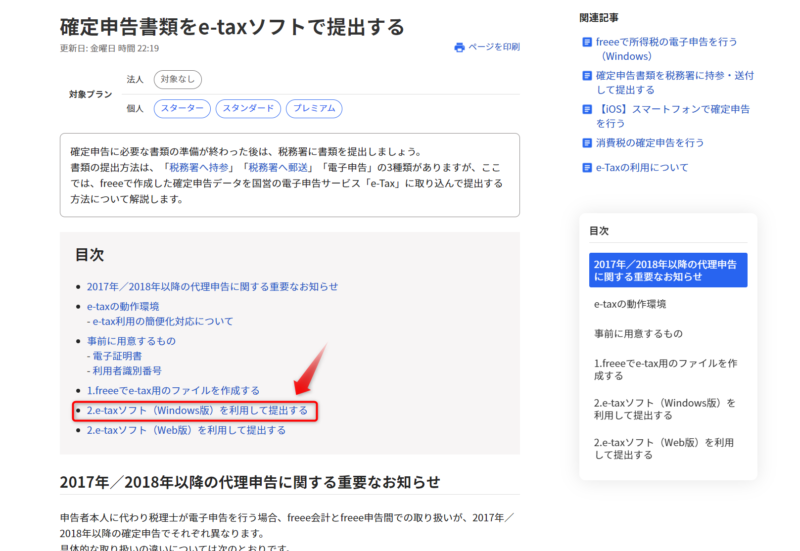The height and width of the screenshot is (551, 800).
Task: Jump to 事前に用意するもの in main contents list
Action: [131, 341]
